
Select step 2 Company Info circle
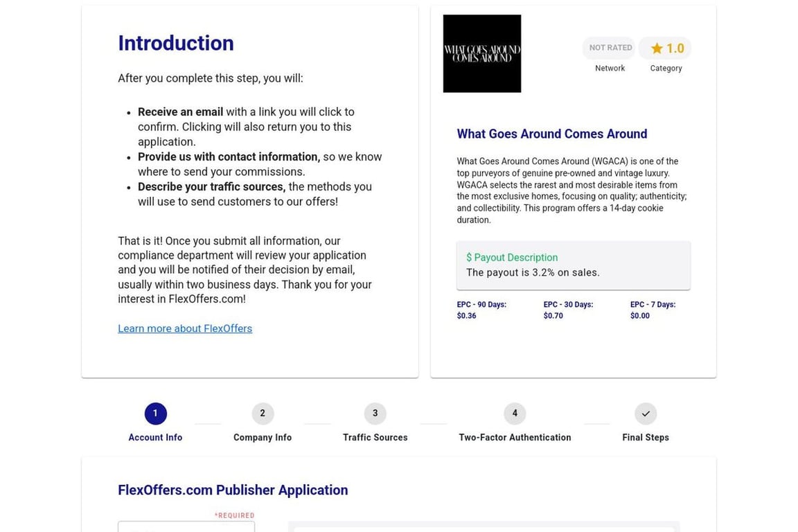click(x=263, y=414)
